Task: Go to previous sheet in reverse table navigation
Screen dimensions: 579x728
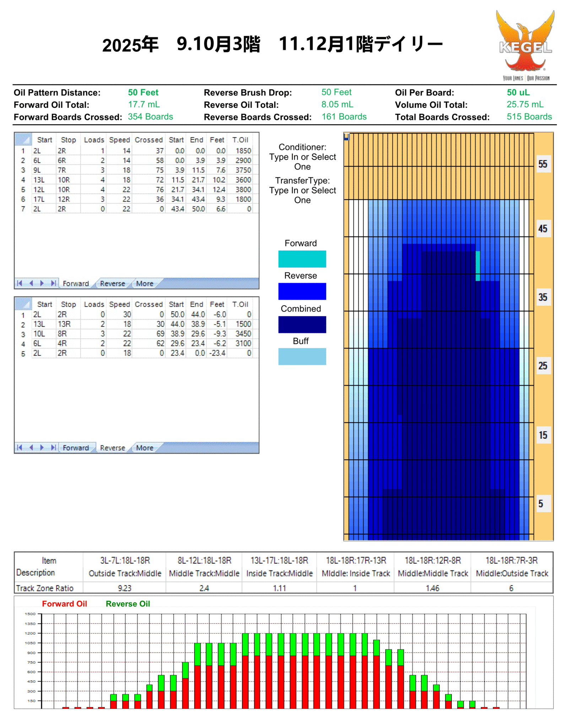Action: point(31,447)
